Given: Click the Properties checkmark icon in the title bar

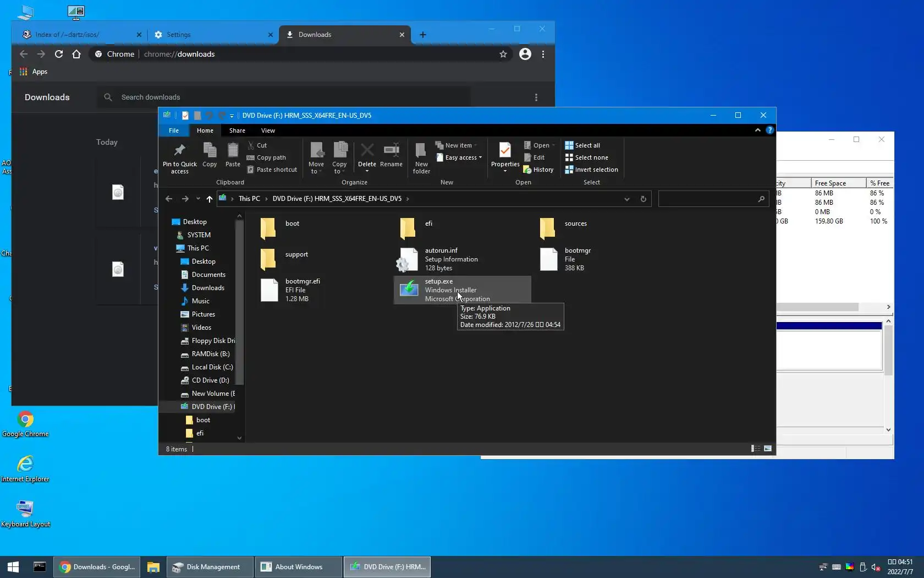Looking at the screenshot, I should point(185,116).
